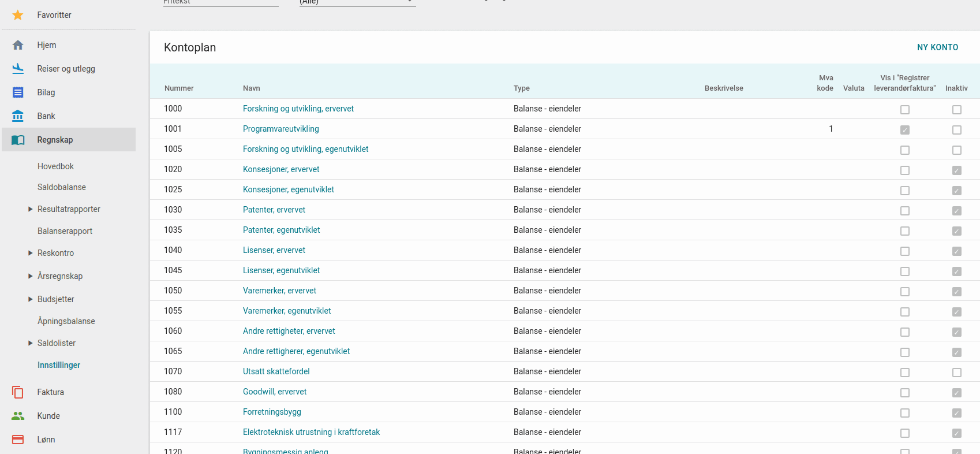Viewport: 980px width, 454px height.
Task: Click the Inaktiv column header
Action: [956, 88]
